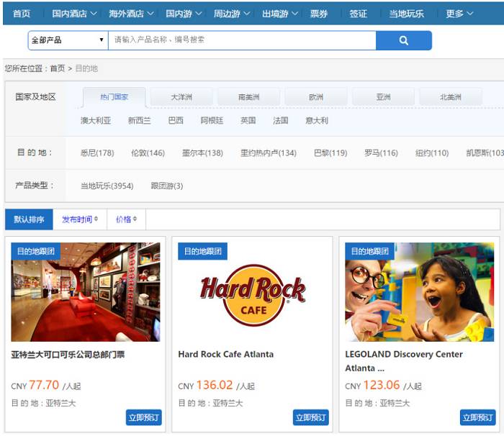504x436 pixels.
Task: Select the 南美洲 tab
Action: coord(249,97)
